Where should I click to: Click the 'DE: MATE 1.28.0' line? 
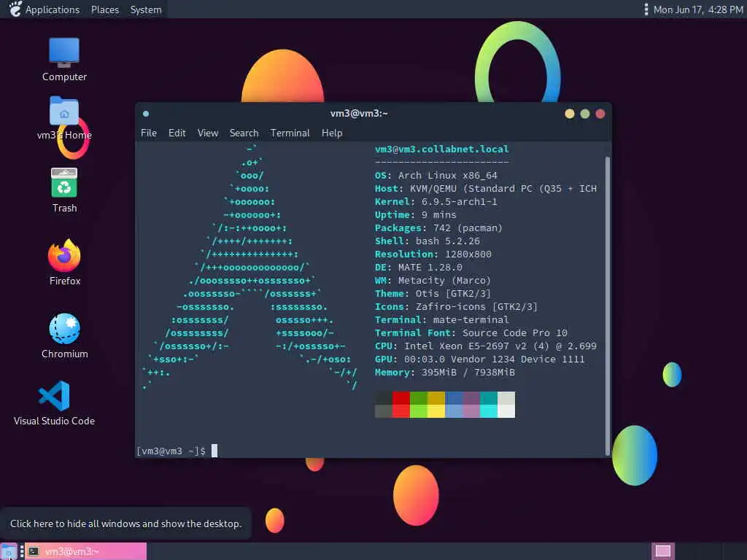[x=418, y=267]
